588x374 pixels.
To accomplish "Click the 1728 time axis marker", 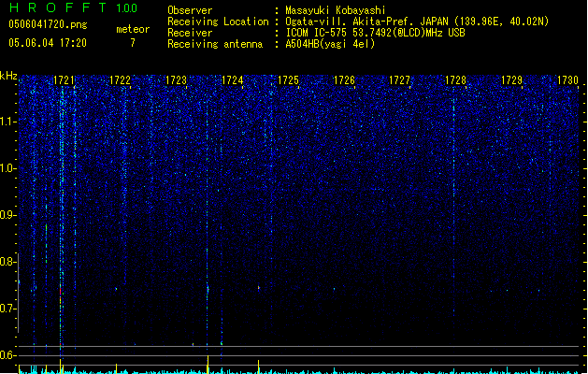I will click(x=455, y=80).
